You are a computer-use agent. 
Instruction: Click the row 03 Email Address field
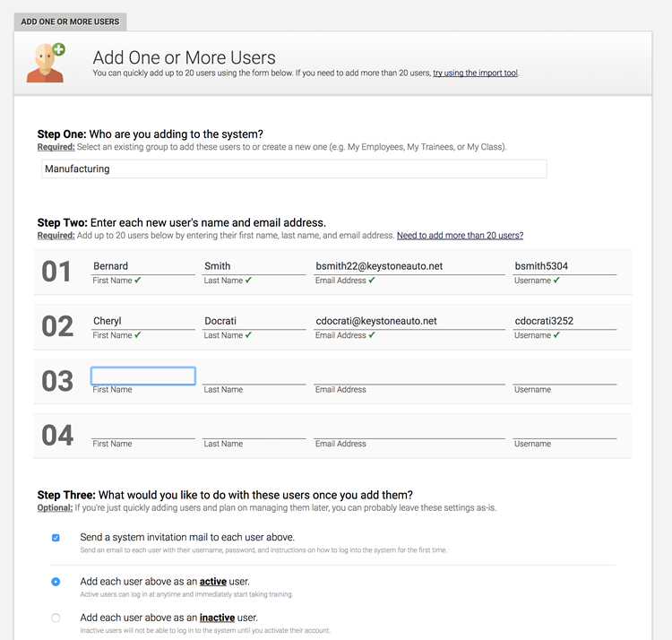tap(409, 376)
